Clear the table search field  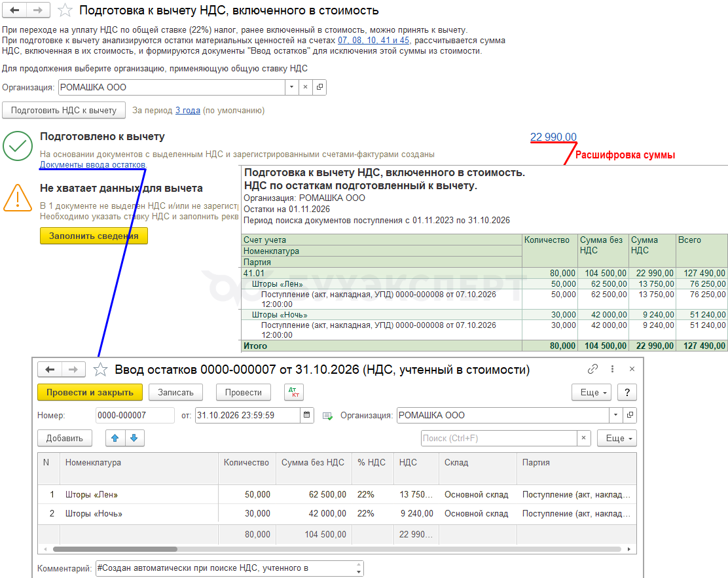click(x=583, y=439)
